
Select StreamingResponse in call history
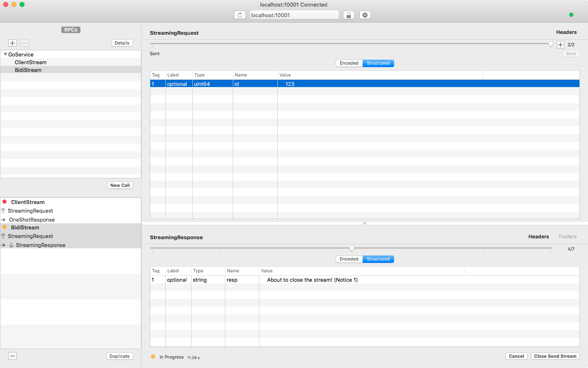(40, 245)
